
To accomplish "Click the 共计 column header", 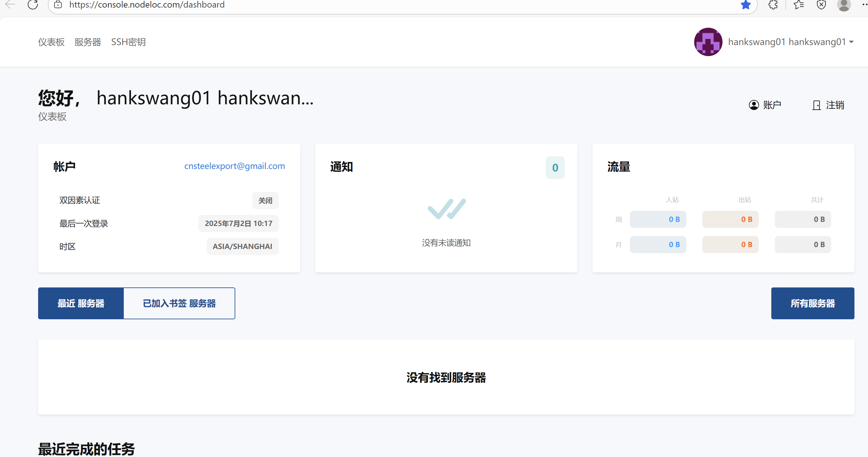I will pos(817,200).
